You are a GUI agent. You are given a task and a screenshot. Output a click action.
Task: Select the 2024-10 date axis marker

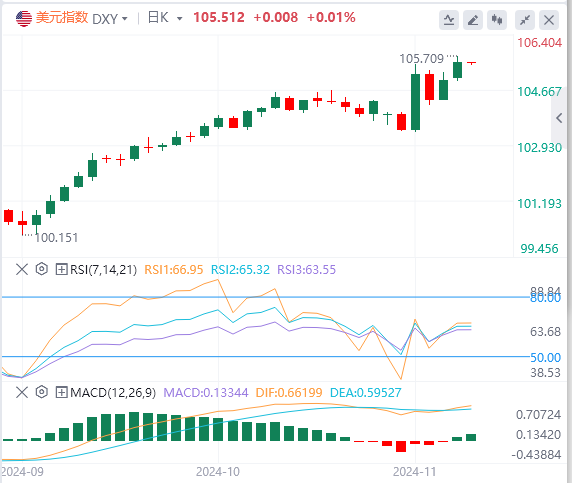pos(218,472)
